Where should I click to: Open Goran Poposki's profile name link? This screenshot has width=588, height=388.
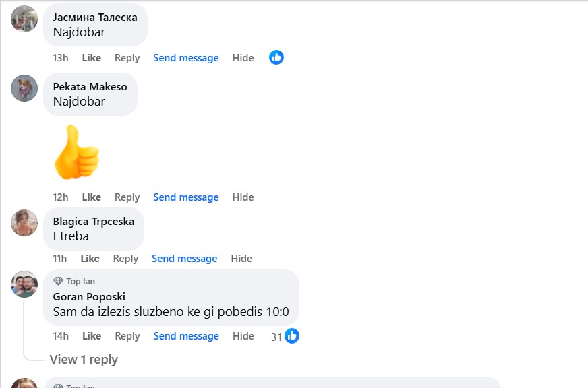tap(89, 296)
